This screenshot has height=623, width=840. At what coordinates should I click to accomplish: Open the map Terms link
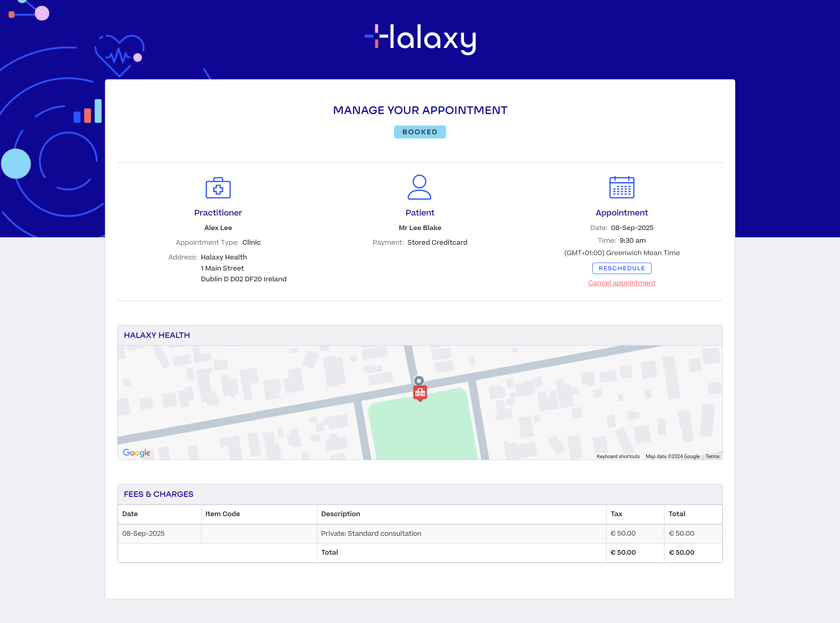(712, 456)
